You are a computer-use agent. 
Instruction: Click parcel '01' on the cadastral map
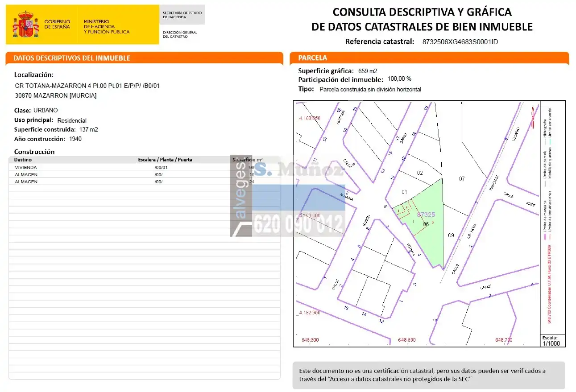tap(404, 192)
